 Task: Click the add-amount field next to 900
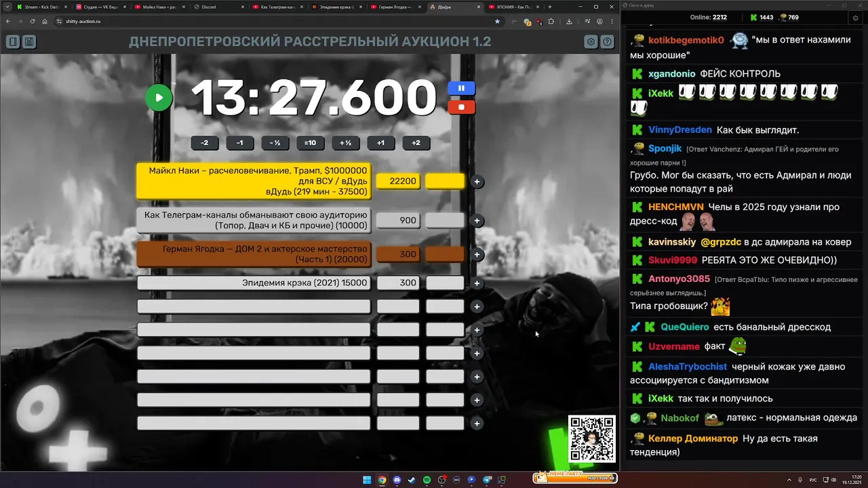coord(445,220)
